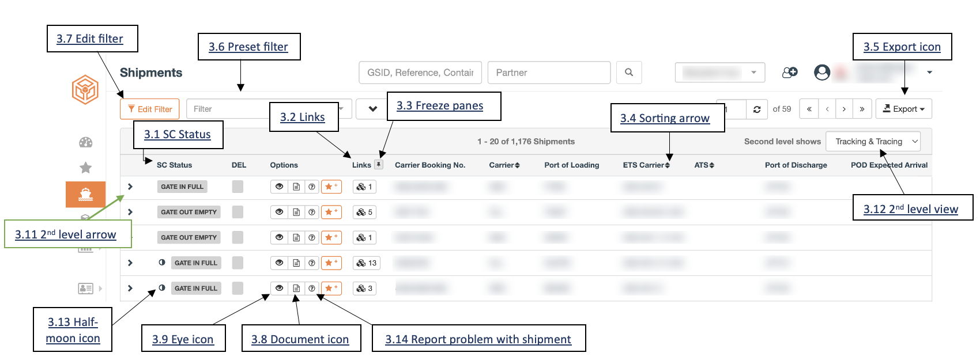Click the Partner input field

(549, 73)
